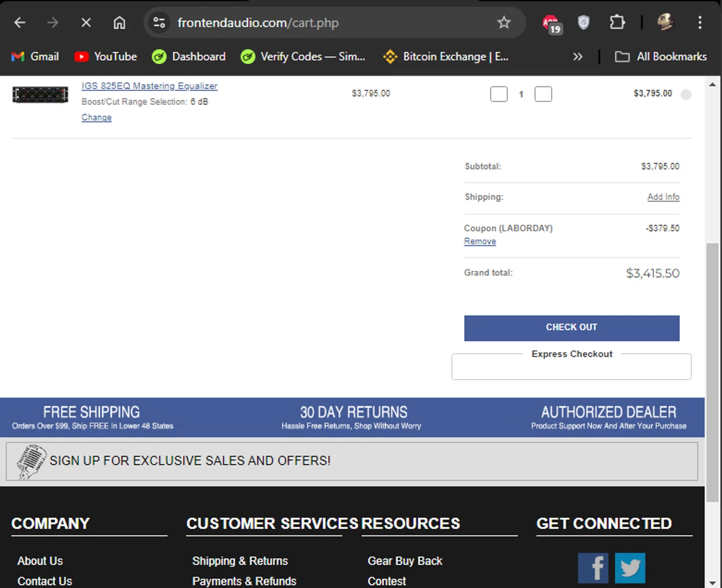Open the Facebook icon in Get Connected
Viewport: 722px width, 588px height.
pyautogui.click(x=593, y=568)
